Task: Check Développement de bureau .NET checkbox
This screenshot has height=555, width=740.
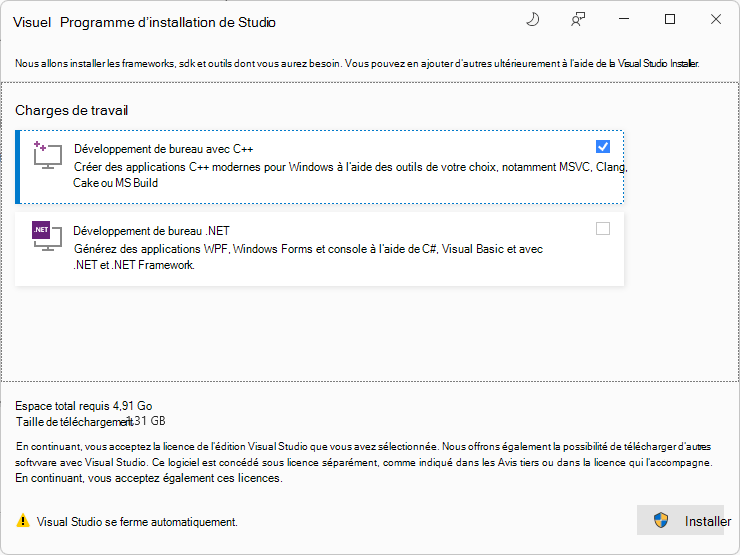Action: pos(603,229)
